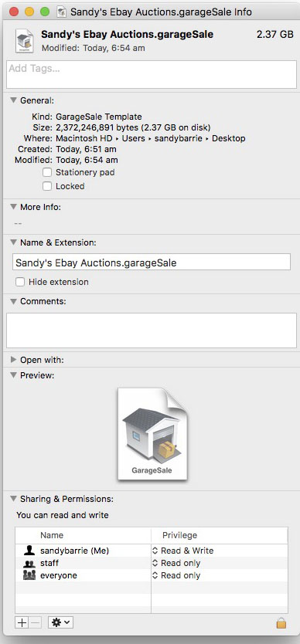
Task: Open the gear action menu
Action: click(x=61, y=622)
